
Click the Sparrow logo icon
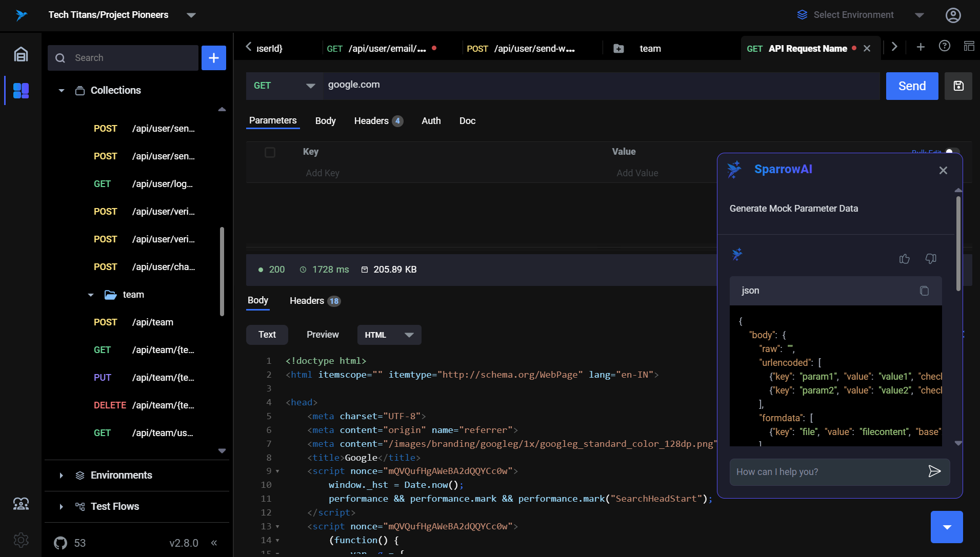pyautogui.click(x=21, y=15)
